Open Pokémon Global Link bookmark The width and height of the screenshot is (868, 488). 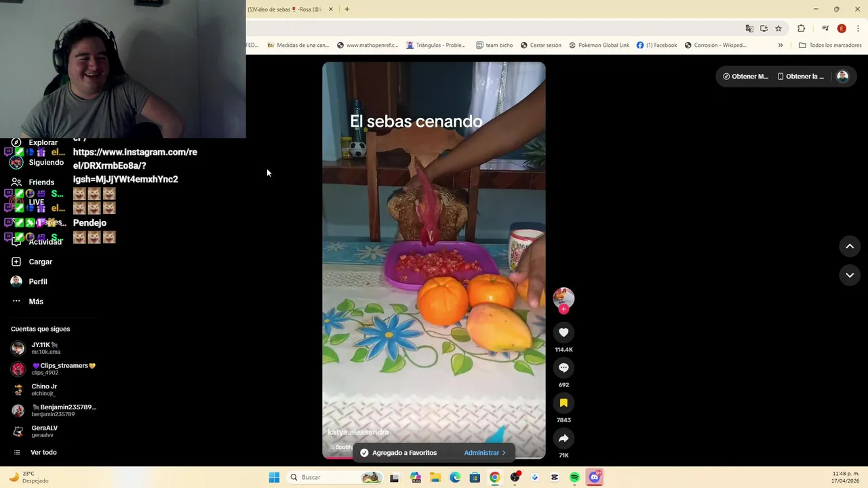599,45
